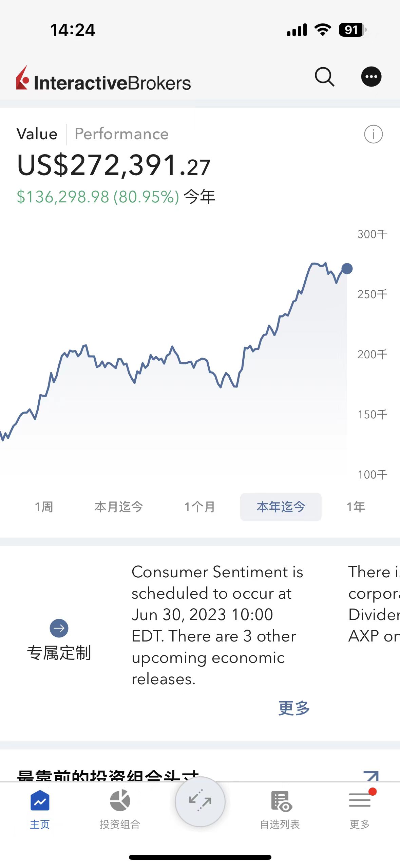Tap the chart's latest value dot
The height and width of the screenshot is (868, 400).
pos(347,269)
